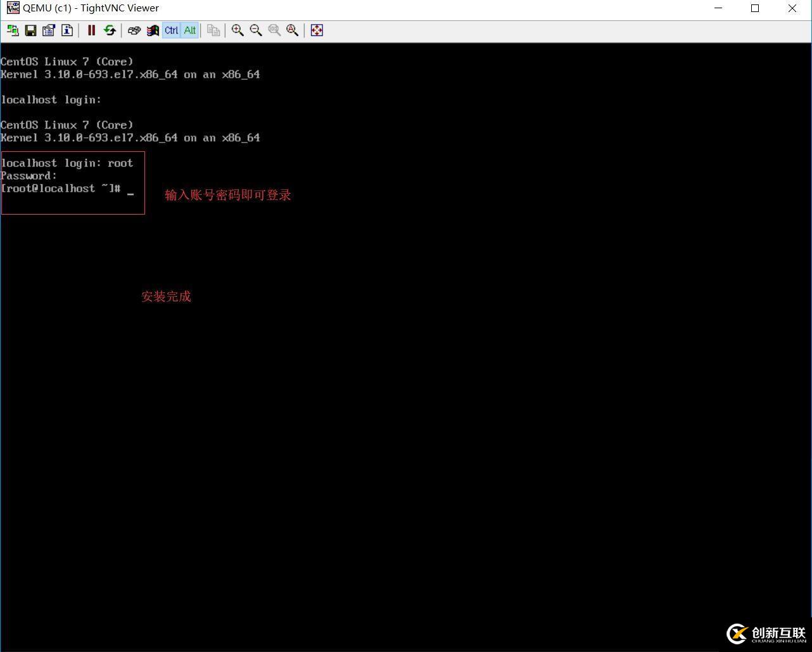
Task: Send Ctrl+Alt+Del with the keys icon
Action: pyautogui.click(x=134, y=30)
